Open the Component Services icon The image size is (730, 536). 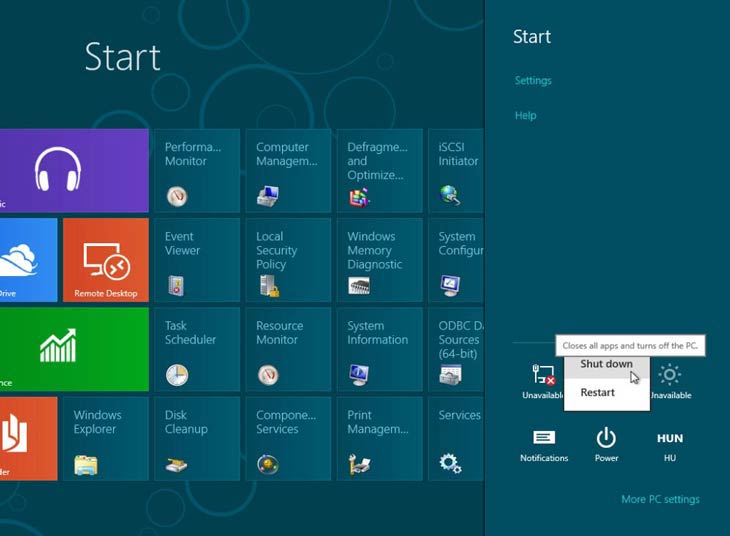pos(268,464)
